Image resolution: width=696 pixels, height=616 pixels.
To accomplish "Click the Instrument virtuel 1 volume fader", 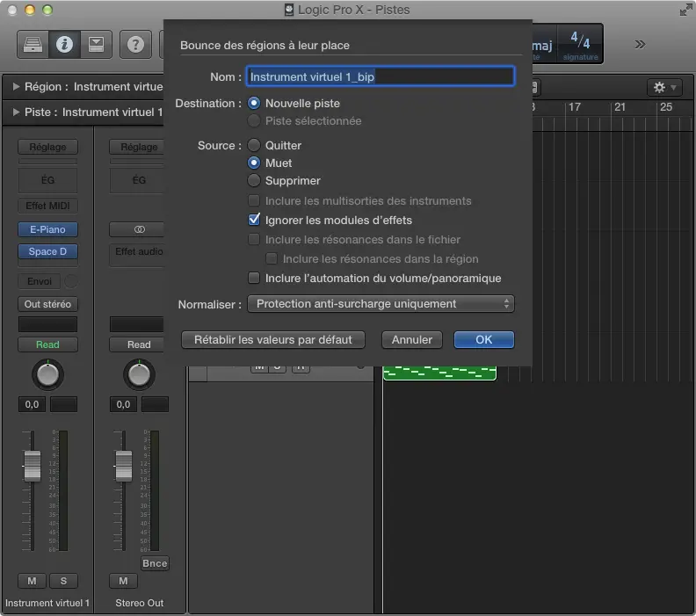I will pos(33,464).
